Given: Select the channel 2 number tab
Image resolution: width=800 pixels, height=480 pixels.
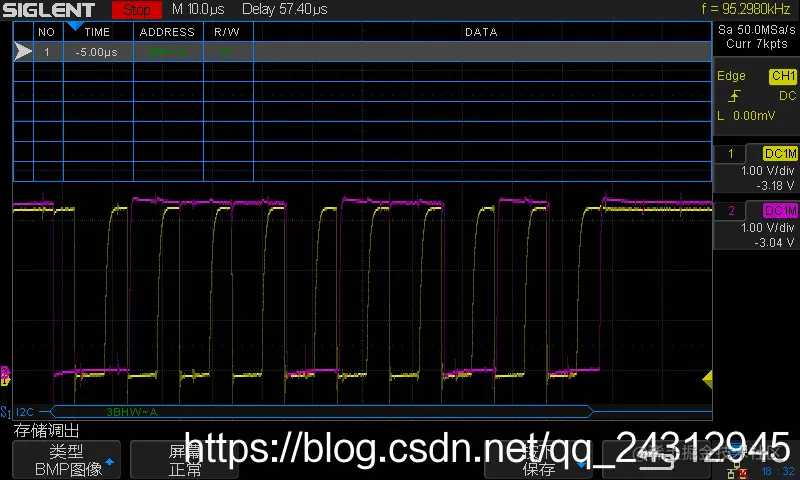Looking at the screenshot, I should click(x=731, y=211).
